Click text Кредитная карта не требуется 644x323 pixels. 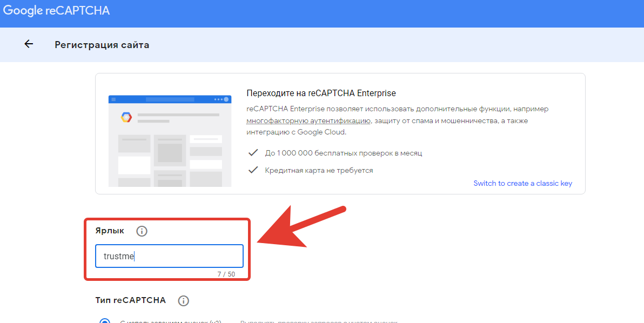point(319,170)
